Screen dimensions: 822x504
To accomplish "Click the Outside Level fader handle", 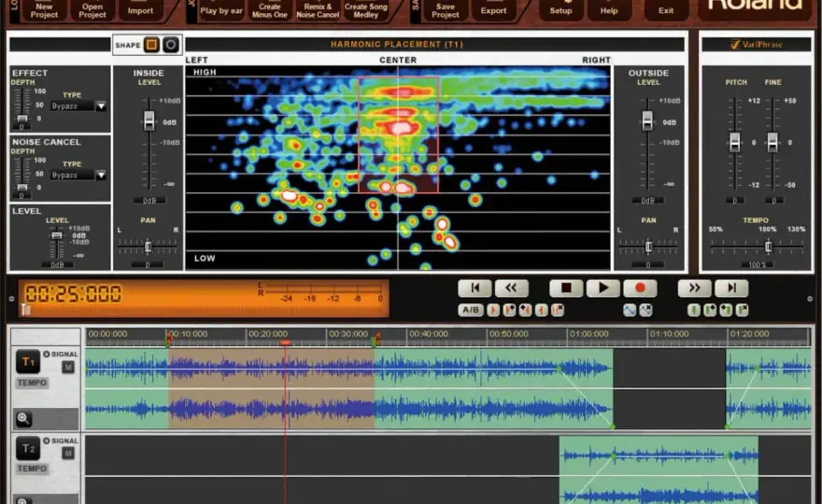I will pos(647,120).
